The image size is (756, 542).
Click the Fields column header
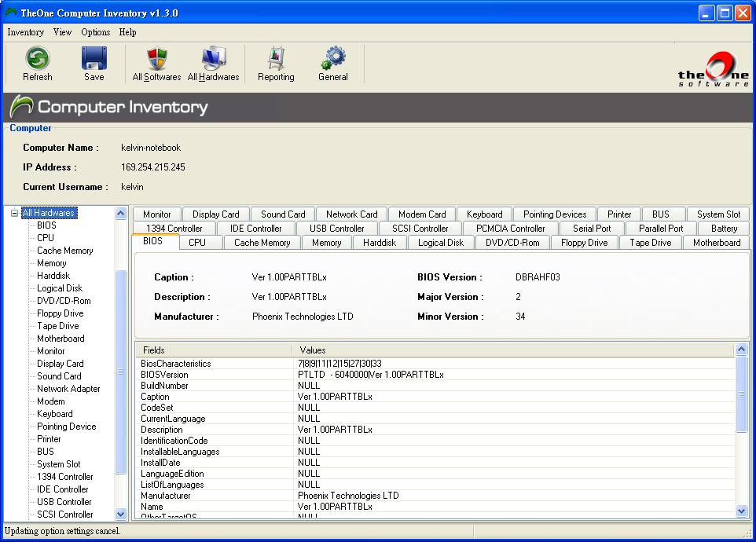click(x=154, y=350)
